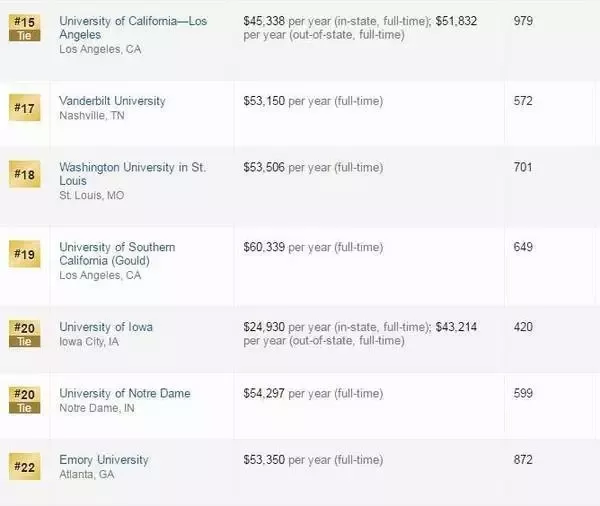Open University of California—Los Angeles link

(x=133, y=28)
